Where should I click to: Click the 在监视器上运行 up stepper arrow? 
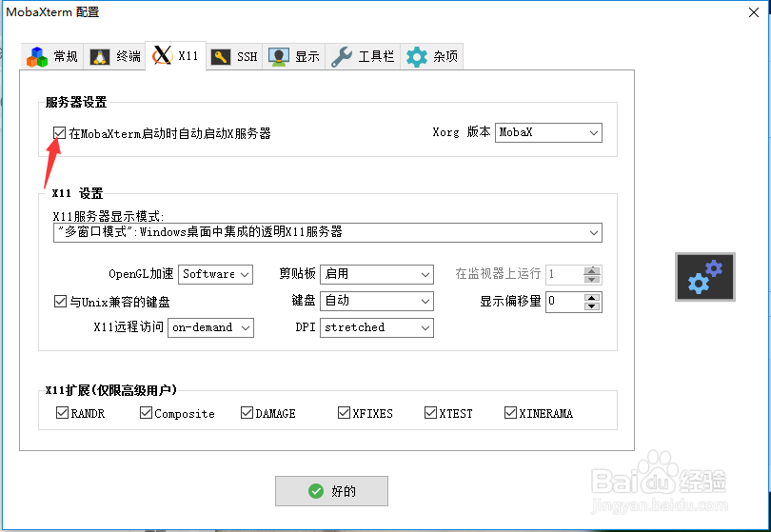[592, 270]
